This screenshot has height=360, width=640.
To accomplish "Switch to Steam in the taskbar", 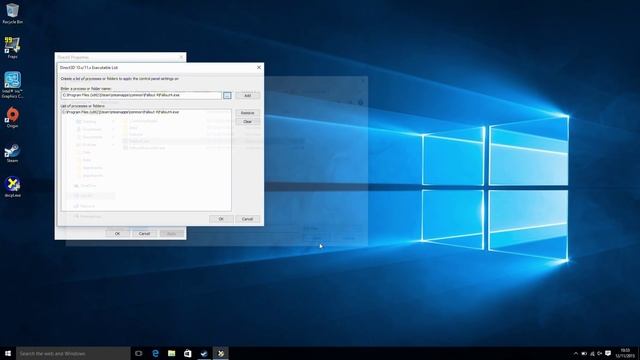I will click(204, 353).
